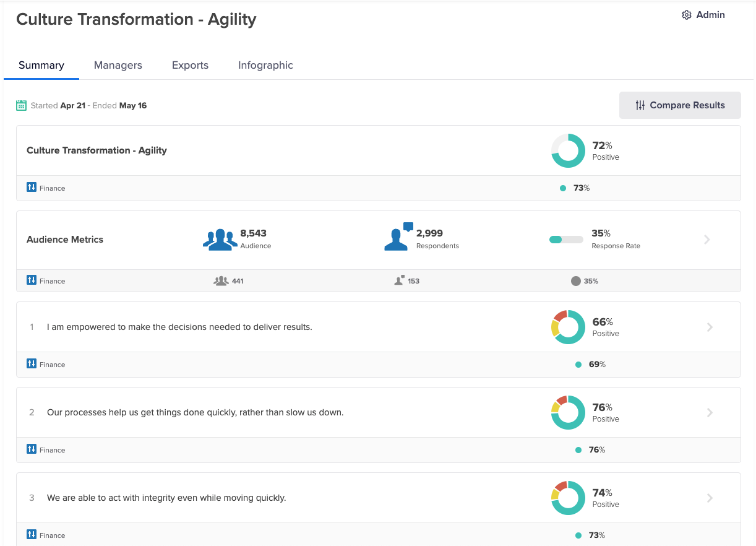The width and height of the screenshot is (756, 546).
Task: Click the 35% Response Rate value
Action: [601, 233]
